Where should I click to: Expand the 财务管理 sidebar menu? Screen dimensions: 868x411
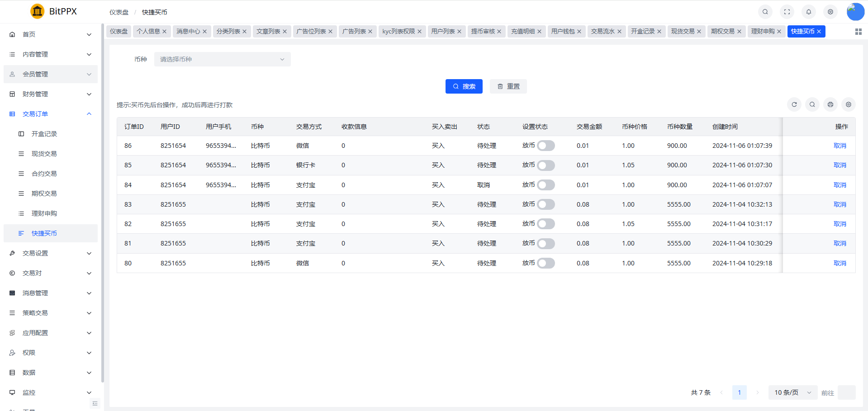(x=51, y=94)
